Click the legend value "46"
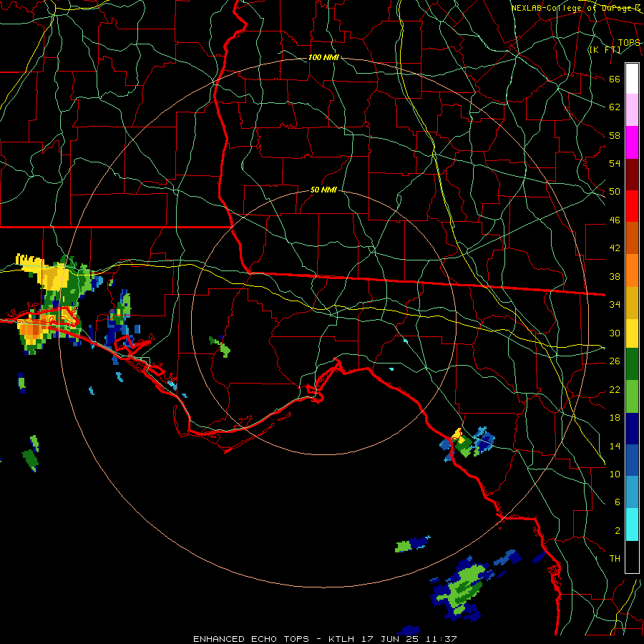 pyautogui.click(x=615, y=220)
